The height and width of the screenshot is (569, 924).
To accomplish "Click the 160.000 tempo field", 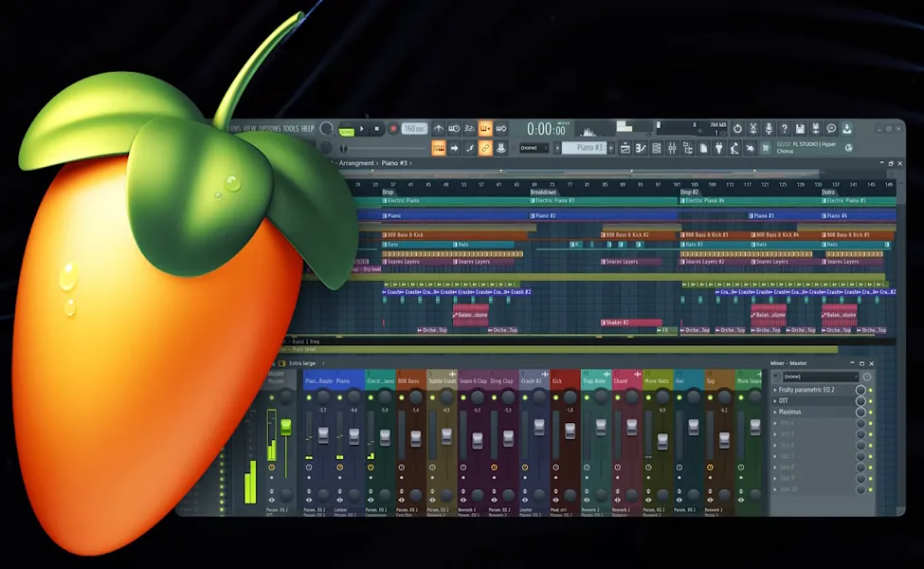I will 414,129.
